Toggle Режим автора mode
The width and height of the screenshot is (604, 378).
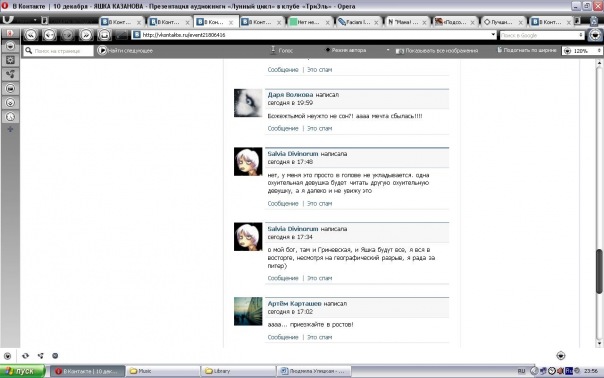[x=346, y=50]
